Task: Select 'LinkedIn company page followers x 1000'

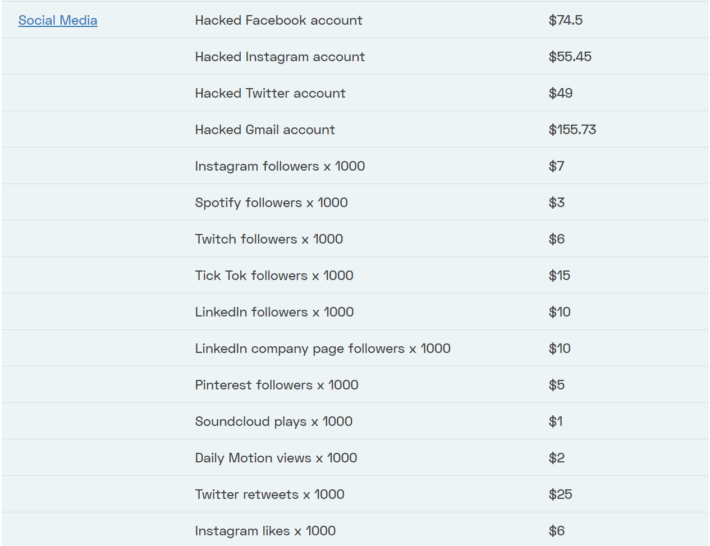Action: pyautogui.click(x=323, y=349)
